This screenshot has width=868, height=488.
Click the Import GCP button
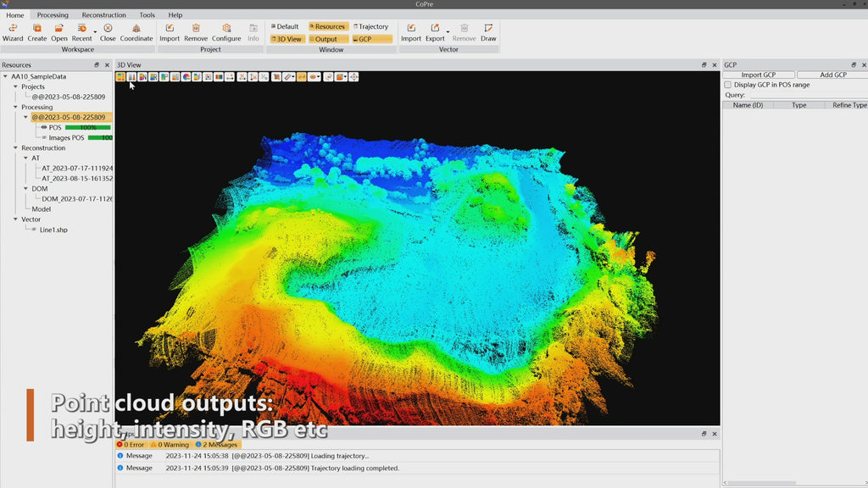(758, 75)
